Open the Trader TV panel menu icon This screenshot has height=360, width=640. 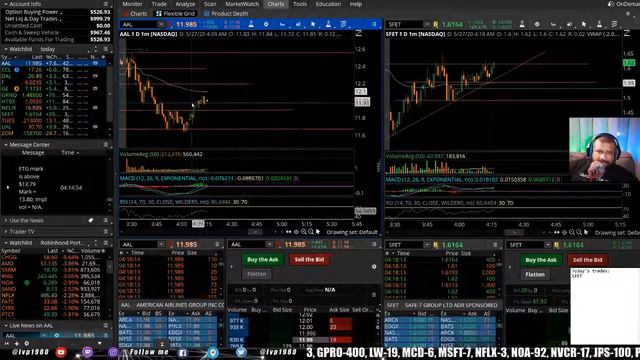(106, 231)
